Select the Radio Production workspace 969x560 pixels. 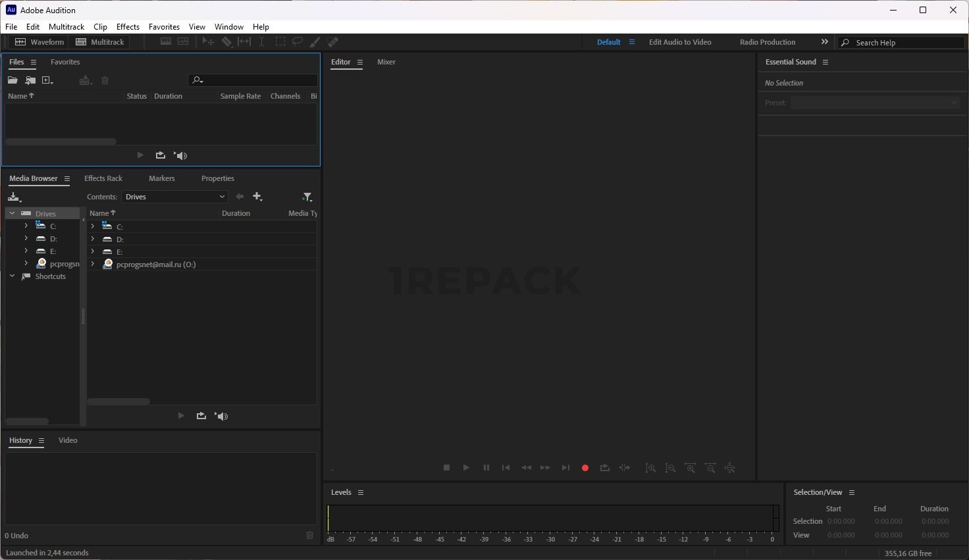[x=767, y=42]
